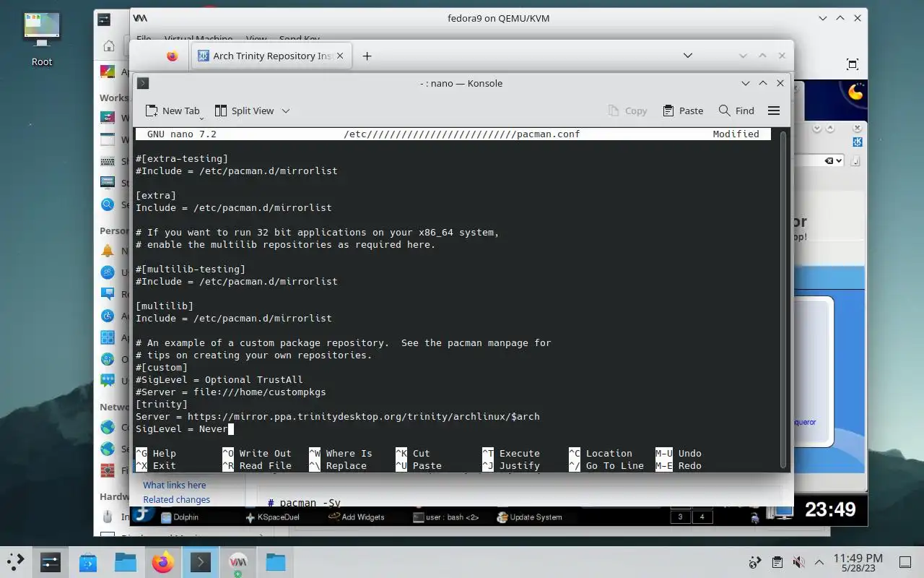924x578 pixels.
Task: Click the '[multilib]' line in nano
Action: [165, 306]
